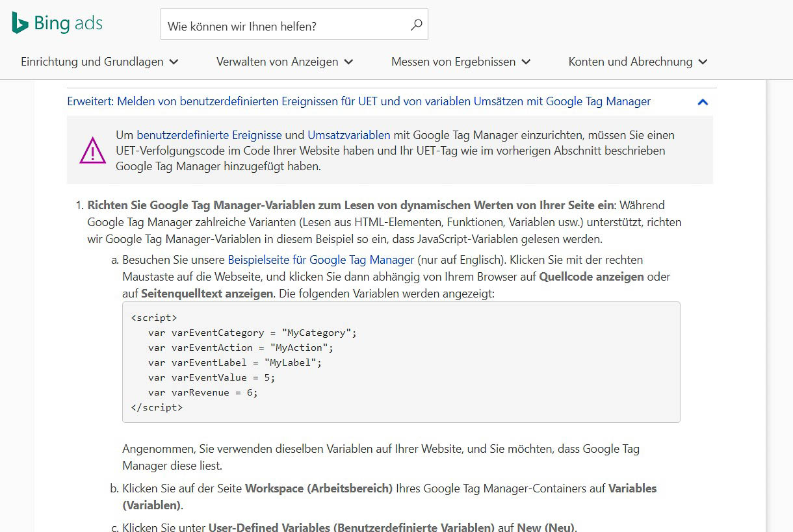This screenshot has width=793, height=532.
Task: Open the Umsatzvariablen link
Action: pyautogui.click(x=349, y=135)
